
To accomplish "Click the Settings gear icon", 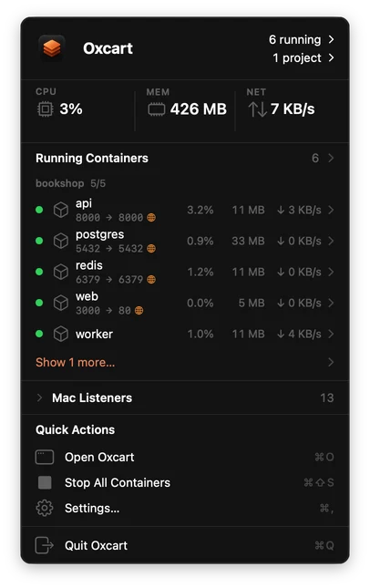I will point(45,508).
